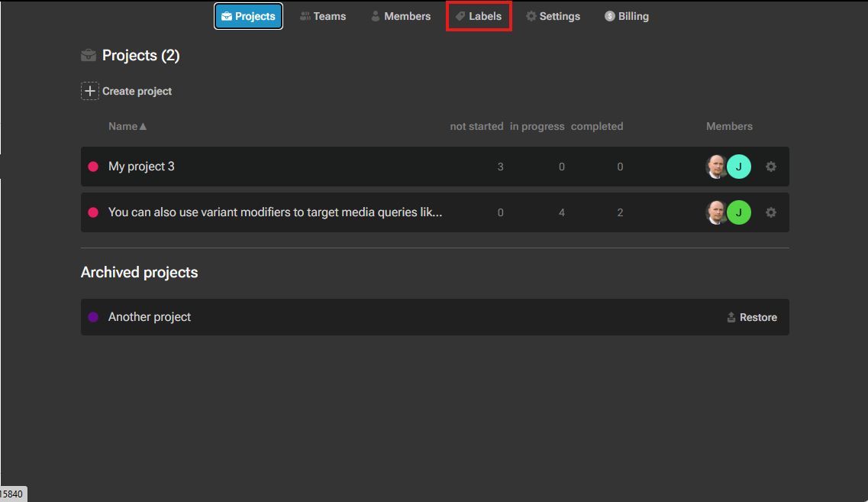
Task: Open the Billing tab
Action: [x=627, y=16]
